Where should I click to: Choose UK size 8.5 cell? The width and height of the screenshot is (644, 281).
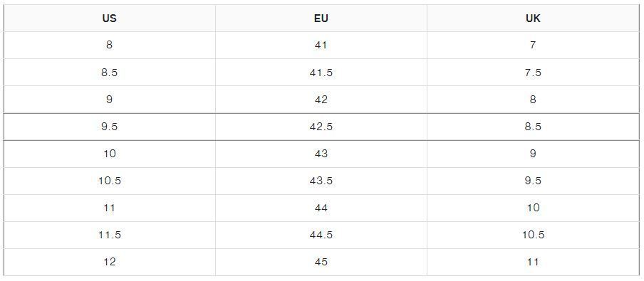(533, 127)
